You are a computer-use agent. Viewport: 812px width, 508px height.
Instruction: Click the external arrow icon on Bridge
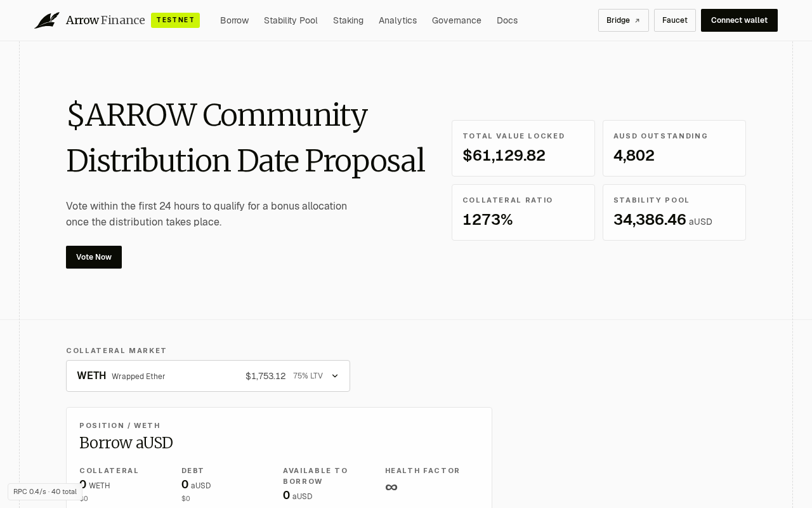coord(638,21)
